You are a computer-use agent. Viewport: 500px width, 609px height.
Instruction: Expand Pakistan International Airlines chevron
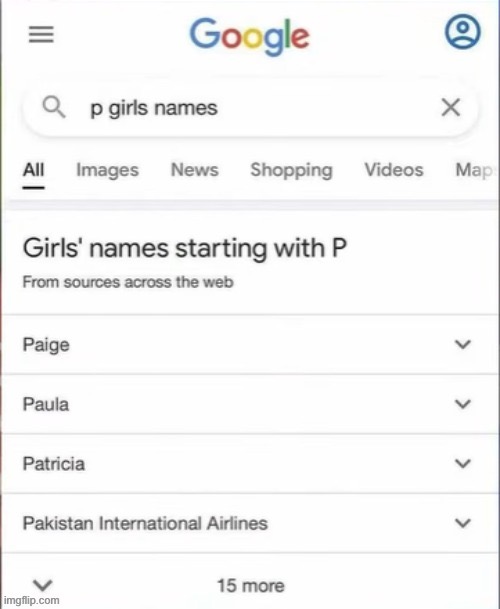click(463, 523)
